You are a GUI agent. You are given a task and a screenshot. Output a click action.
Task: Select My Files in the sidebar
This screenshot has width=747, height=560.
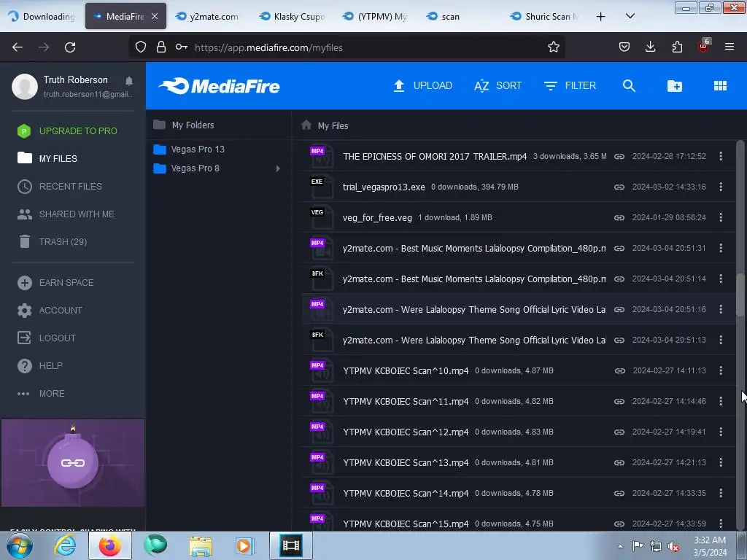coord(47,158)
